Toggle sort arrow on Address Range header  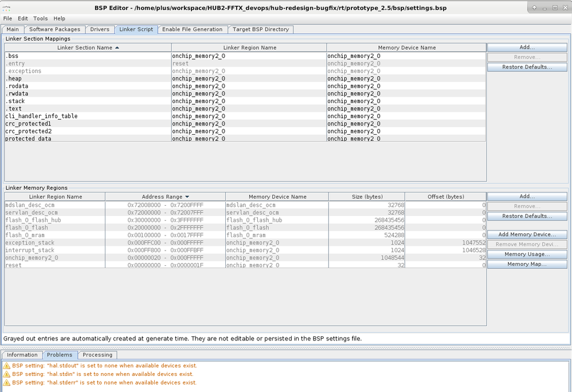pos(187,197)
